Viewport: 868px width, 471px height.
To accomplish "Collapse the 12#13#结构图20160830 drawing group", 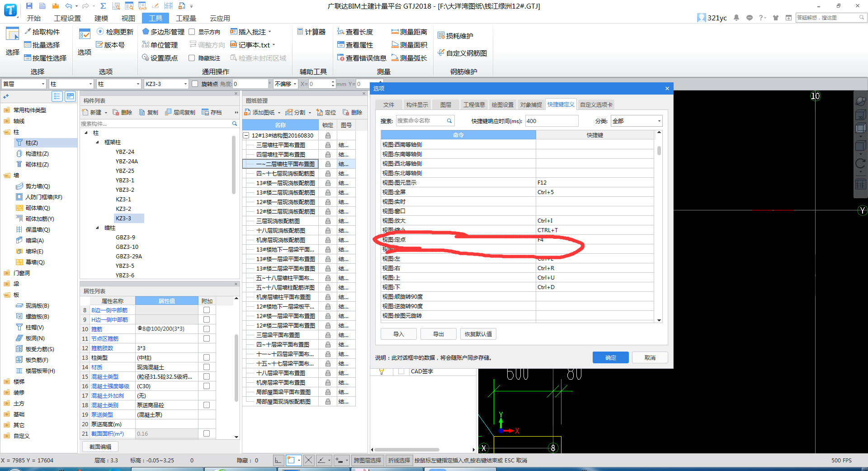I will 246,135.
